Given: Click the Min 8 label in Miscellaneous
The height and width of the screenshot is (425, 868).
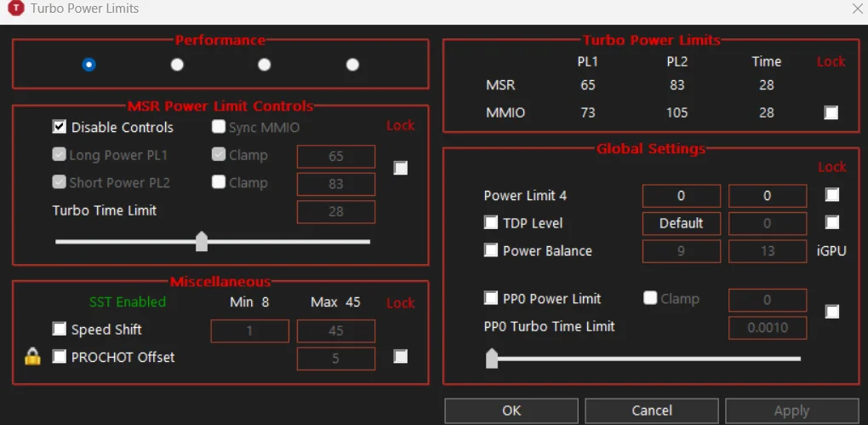Looking at the screenshot, I should click(249, 302).
